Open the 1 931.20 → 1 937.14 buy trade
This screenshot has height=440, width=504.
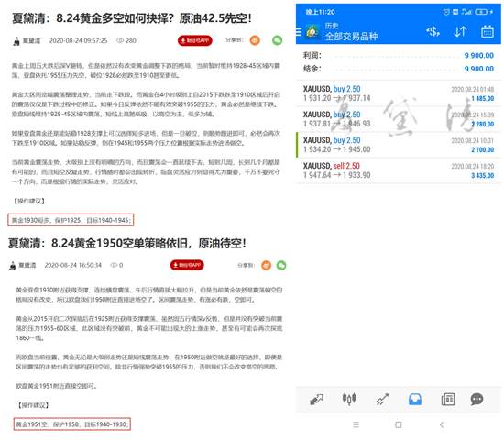[x=399, y=93]
